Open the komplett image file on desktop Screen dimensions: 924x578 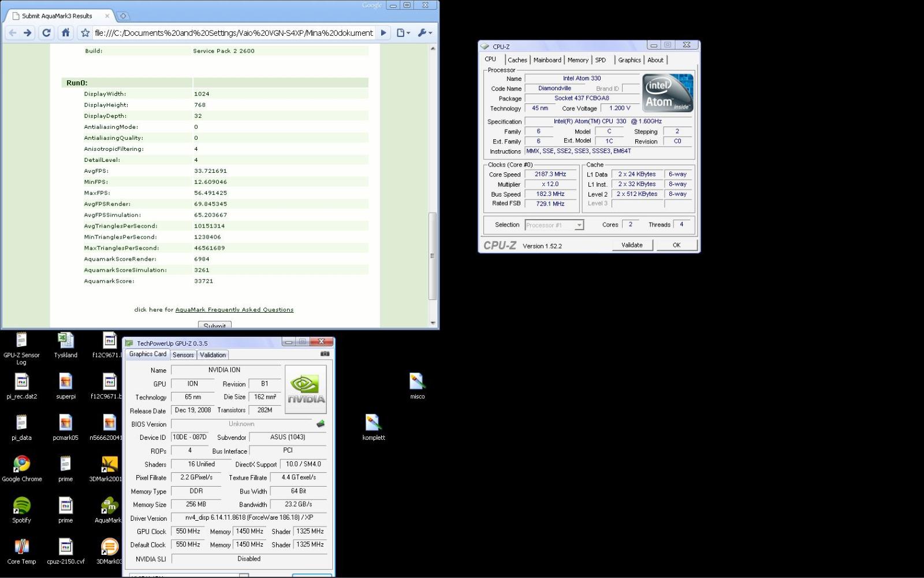pos(373,428)
